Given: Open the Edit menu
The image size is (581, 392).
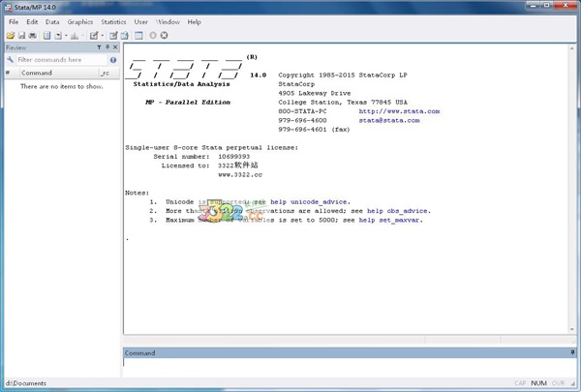Looking at the screenshot, I should pyautogui.click(x=32, y=22).
